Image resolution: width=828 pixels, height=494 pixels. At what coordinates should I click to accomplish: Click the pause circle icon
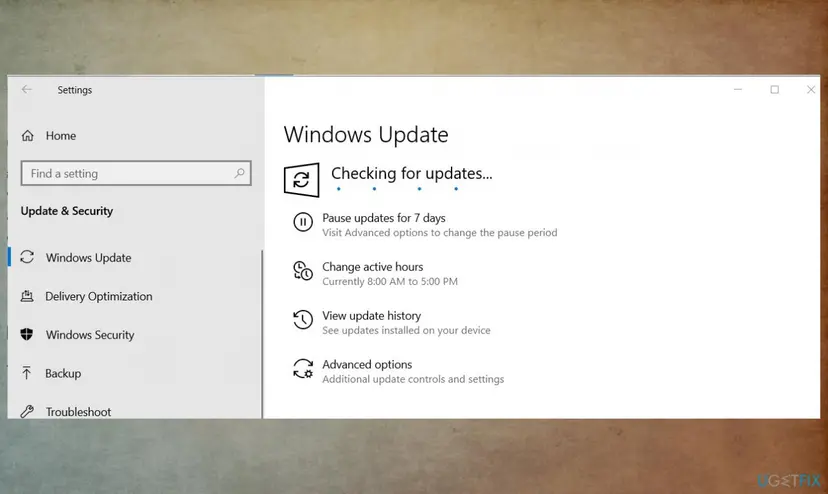303,222
